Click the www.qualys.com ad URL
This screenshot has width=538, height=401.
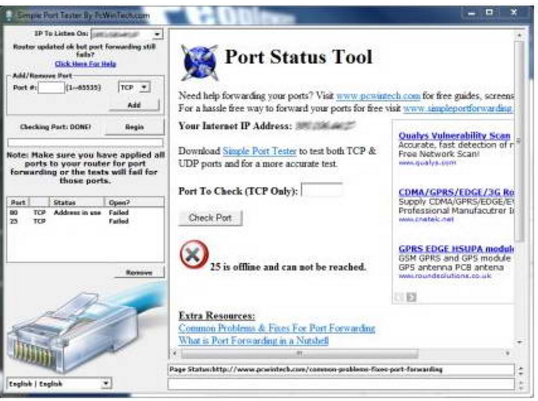point(427,163)
